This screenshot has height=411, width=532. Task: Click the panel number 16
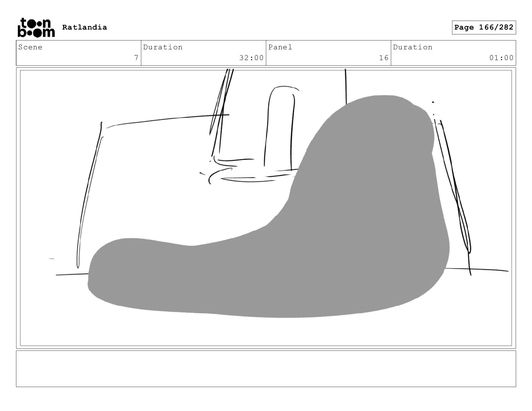pyautogui.click(x=384, y=58)
